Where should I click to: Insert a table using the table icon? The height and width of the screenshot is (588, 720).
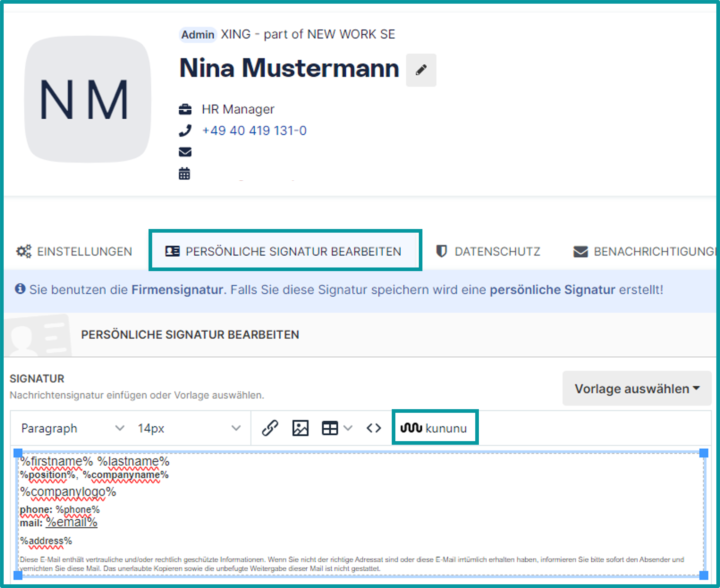click(x=330, y=428)
